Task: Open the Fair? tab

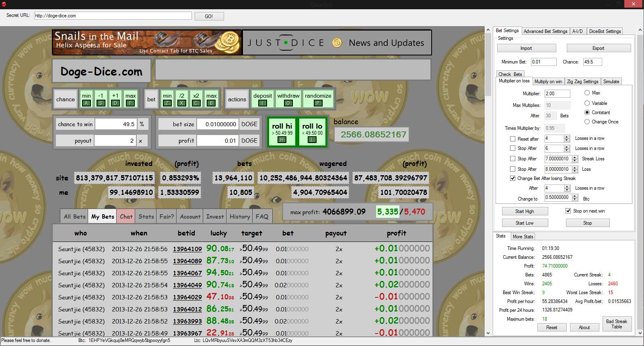Action: point(167,217)
